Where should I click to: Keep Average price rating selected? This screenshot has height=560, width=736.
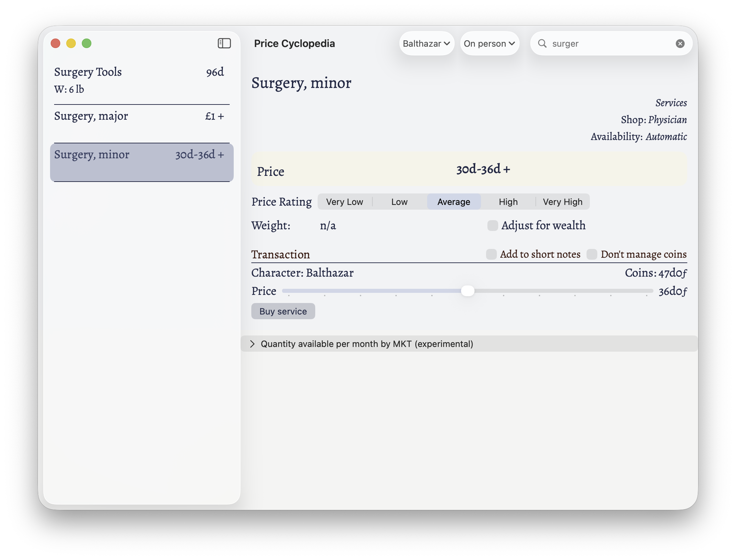pyautogui.click(x=454, y=202)
